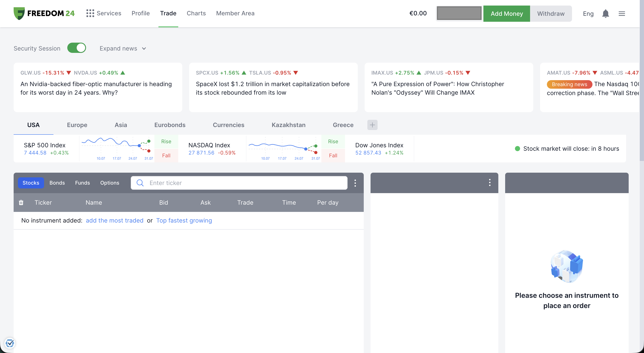Open the hamburger menu
The width and height of the screenshot is (644, 353).
point(622,13)
